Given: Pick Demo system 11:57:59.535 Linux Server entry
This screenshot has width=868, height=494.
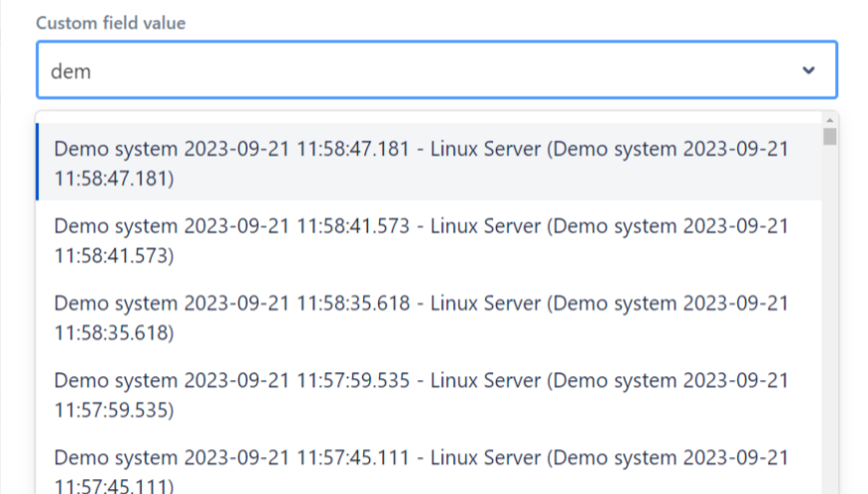Looking at the screenshot, I should (x=420, y=394).
